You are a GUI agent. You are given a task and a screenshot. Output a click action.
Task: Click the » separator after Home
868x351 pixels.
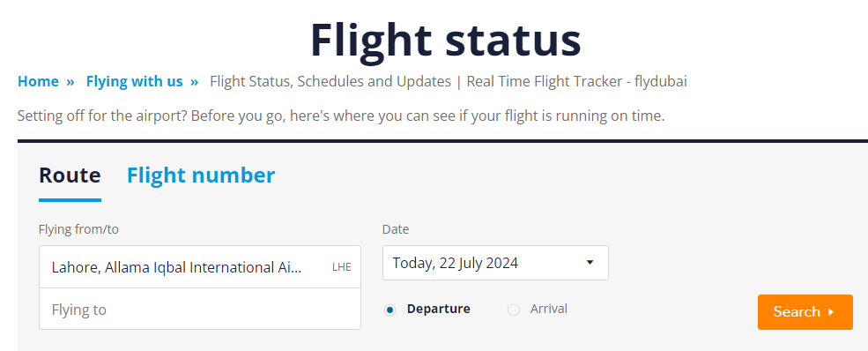(70, 81)
